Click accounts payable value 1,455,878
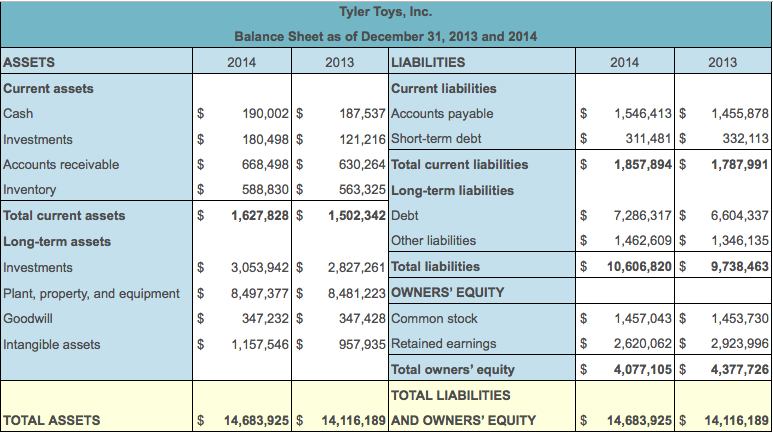The image size is (773, 434). [x=739, y=113]
